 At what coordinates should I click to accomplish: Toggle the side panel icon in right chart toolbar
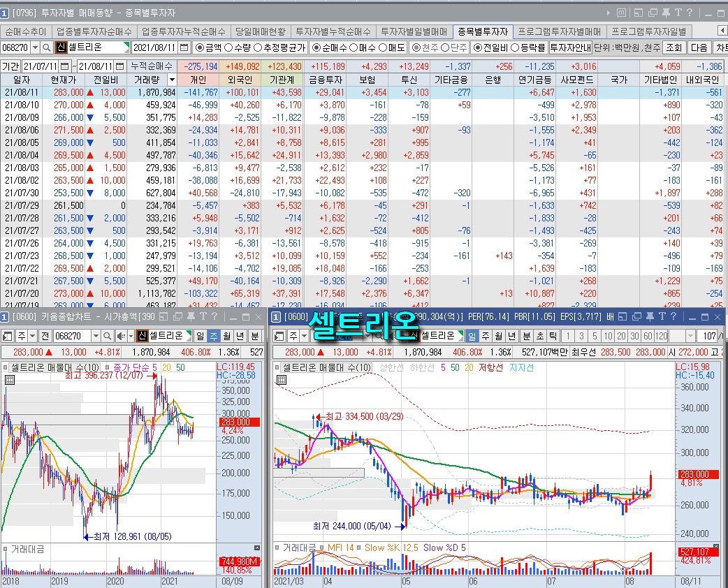coord(279,335)
